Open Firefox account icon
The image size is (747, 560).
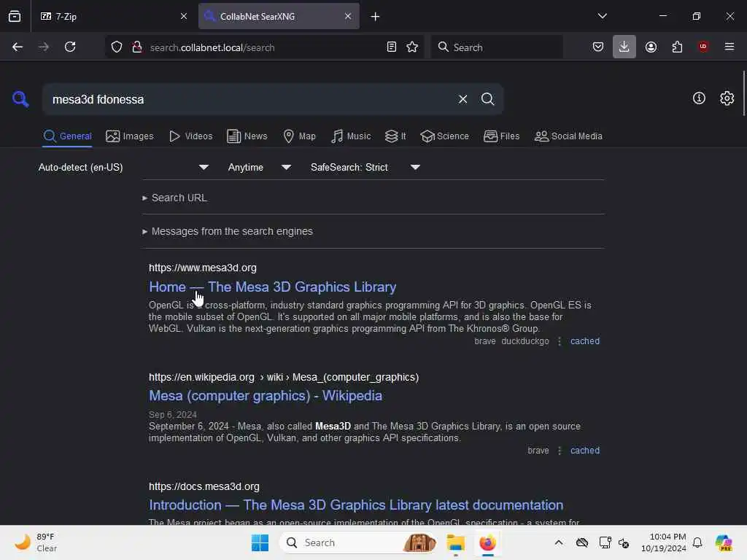pyautogui.click(x=651, y=47)
